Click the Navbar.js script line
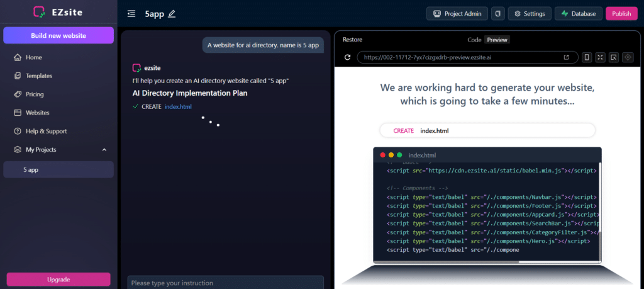The height and width of the screenshot is (289, 644). coord(491,197)
